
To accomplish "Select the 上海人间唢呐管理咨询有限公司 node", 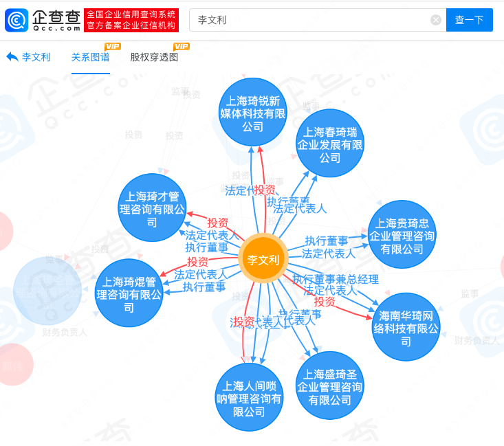I will click(249, 397).
